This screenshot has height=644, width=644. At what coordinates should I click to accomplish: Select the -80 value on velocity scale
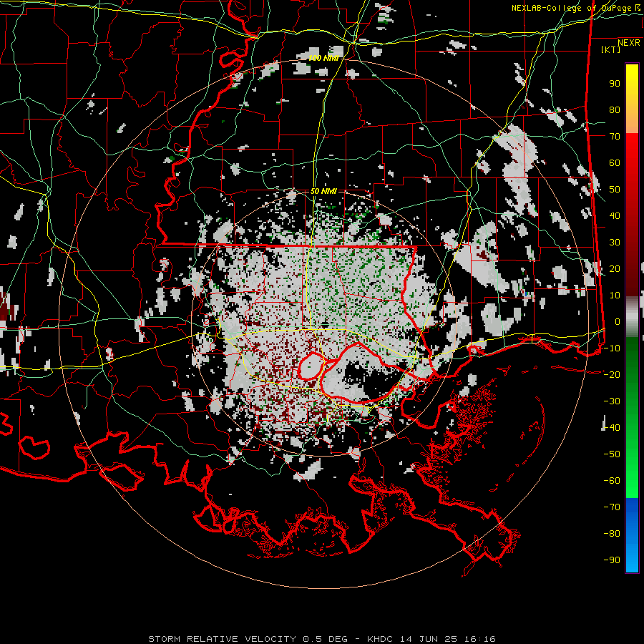click(612, 534)
